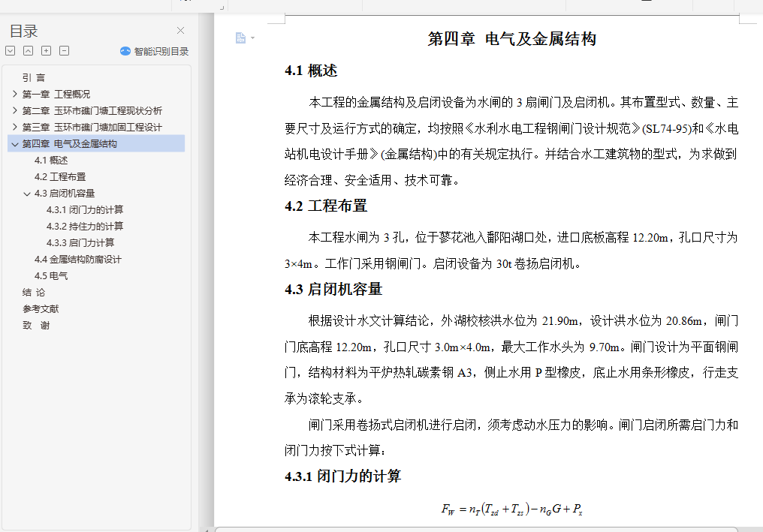The image size is (763, 532).
Task: Click the text 承为滚轮支承
Action: [324, 398]
